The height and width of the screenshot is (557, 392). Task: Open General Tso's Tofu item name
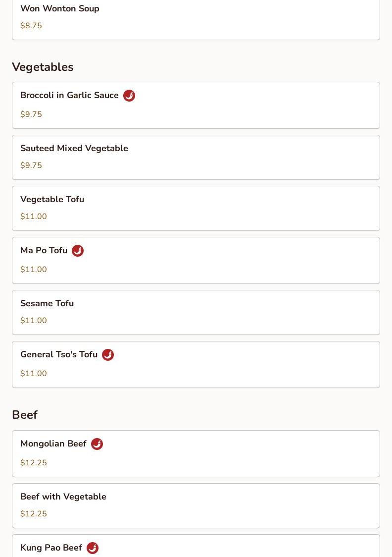click(x=59, y=354)
